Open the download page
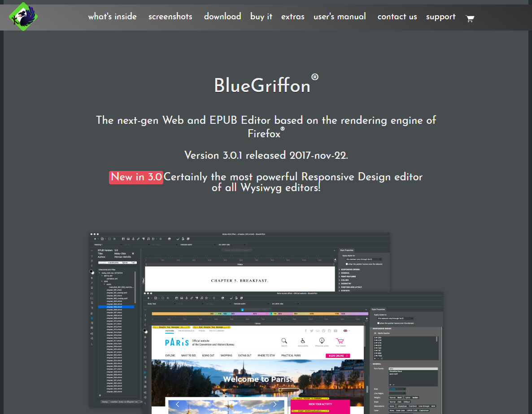The width and height of the screenshot is (532, 414). tap(222, 17)
